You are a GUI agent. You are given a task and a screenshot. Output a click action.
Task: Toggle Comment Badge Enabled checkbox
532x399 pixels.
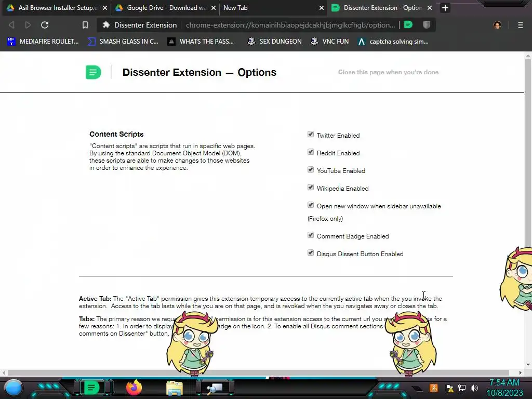click(311, 235)
